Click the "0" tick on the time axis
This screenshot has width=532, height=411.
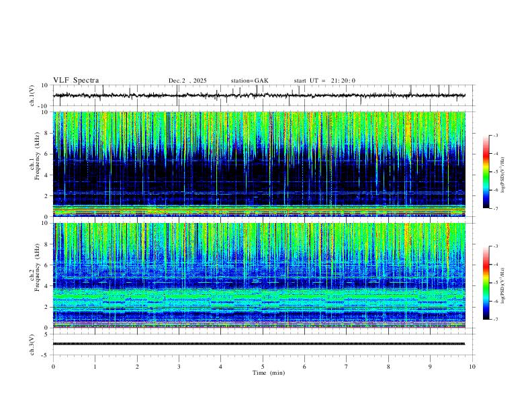53,367
